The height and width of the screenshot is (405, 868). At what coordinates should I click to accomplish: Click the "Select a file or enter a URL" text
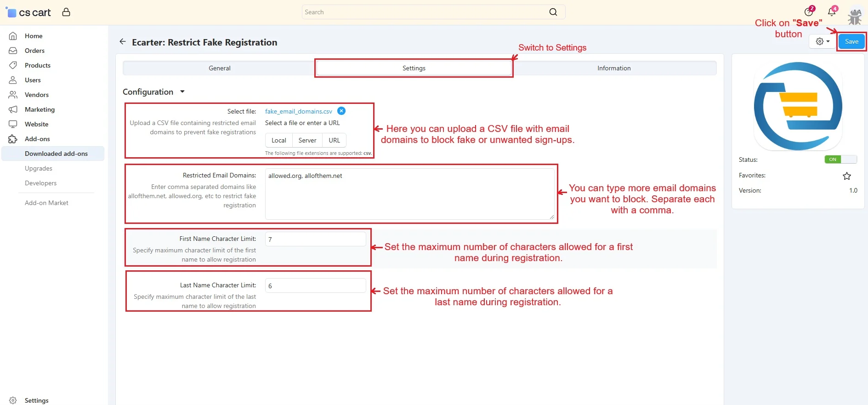point(302,123)
